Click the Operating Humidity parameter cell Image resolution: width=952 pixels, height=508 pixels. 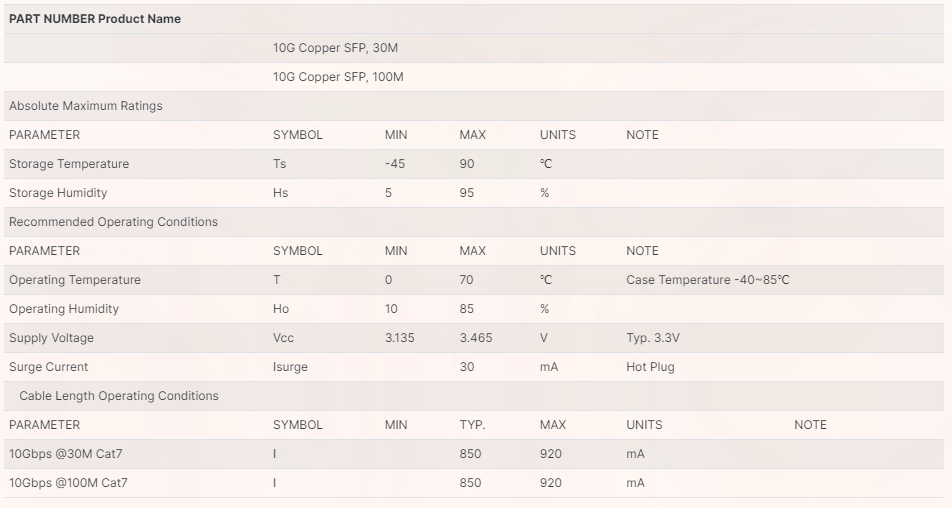point(64,309)
